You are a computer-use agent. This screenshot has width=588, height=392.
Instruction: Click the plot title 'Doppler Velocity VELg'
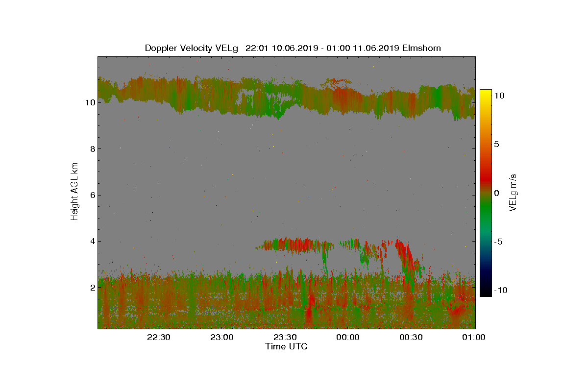192,48
